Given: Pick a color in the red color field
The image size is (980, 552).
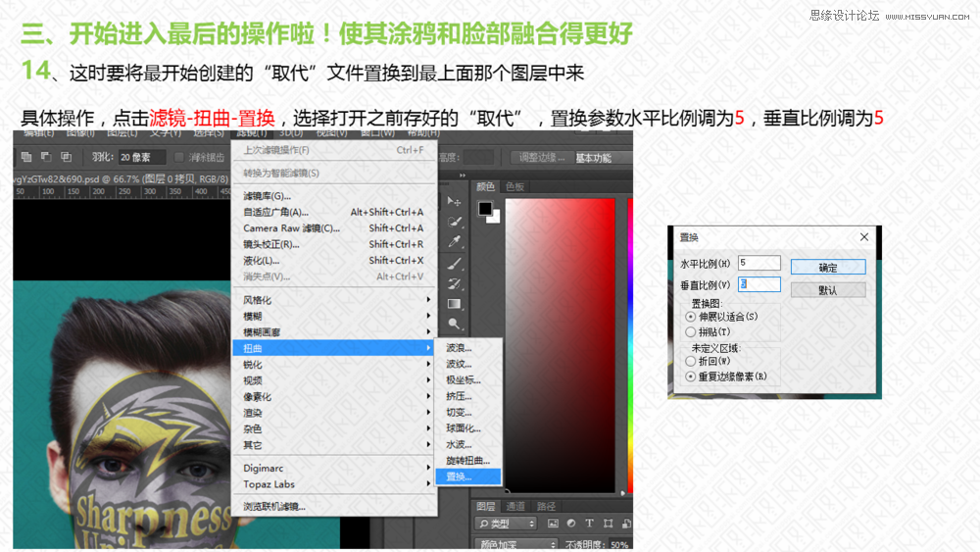Looking at the screenshot, I should pos(560,346).
